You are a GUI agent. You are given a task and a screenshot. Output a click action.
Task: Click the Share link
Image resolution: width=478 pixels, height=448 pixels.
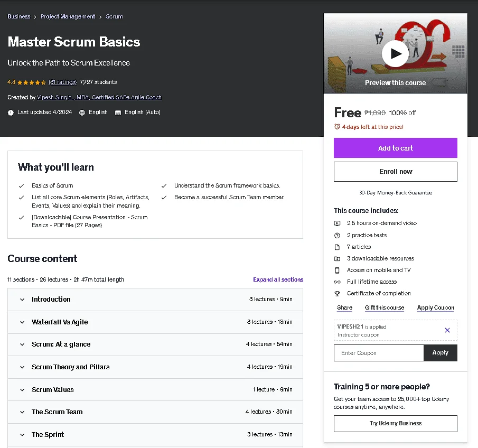[x=344, y=307]
